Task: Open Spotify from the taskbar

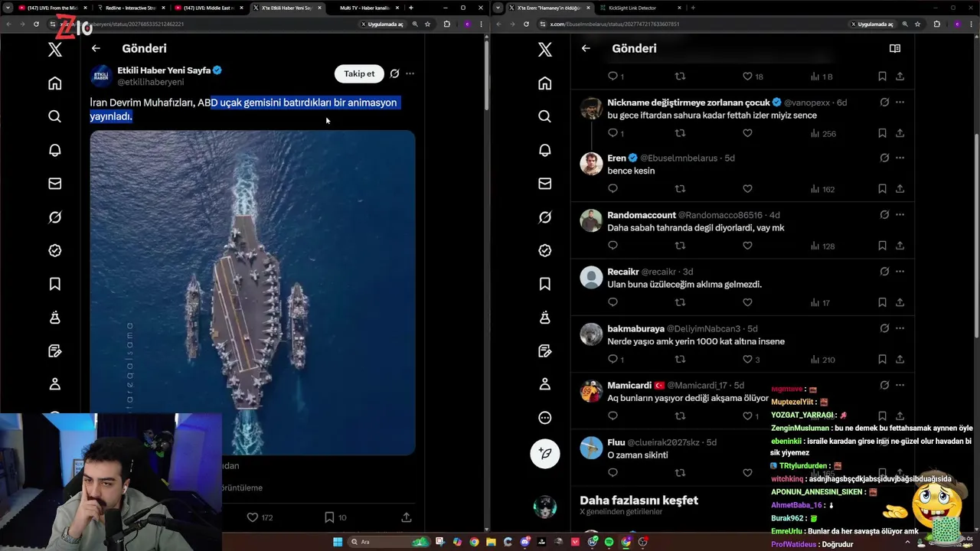Action: [x=609, y=542]
